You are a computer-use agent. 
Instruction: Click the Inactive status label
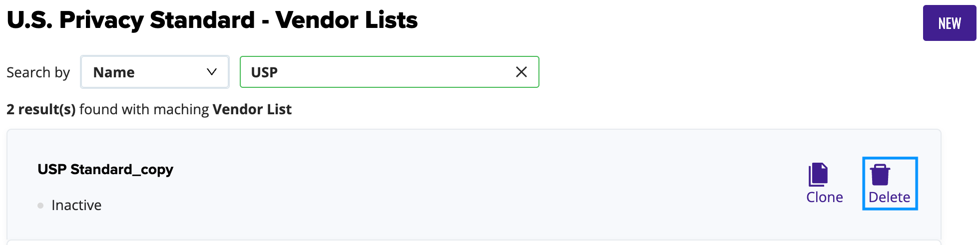pyautogui.click(x=76, y=205)
